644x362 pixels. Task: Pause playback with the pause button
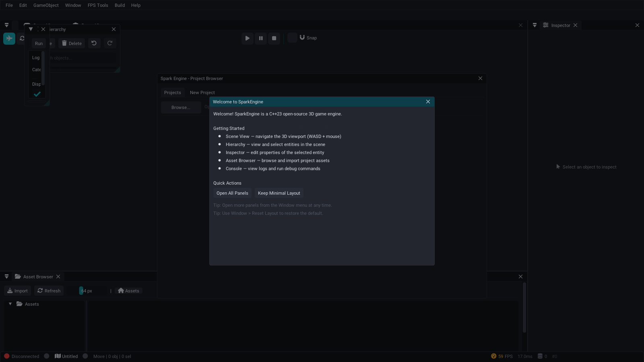[x=261, y=38]
